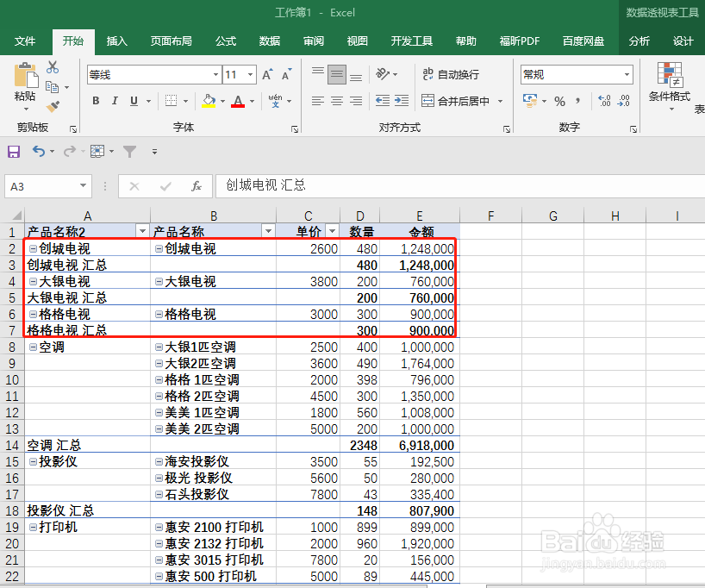Collapse the 空调 group in column A
This screenshot has height=588, width=705.
coord(34,347)
